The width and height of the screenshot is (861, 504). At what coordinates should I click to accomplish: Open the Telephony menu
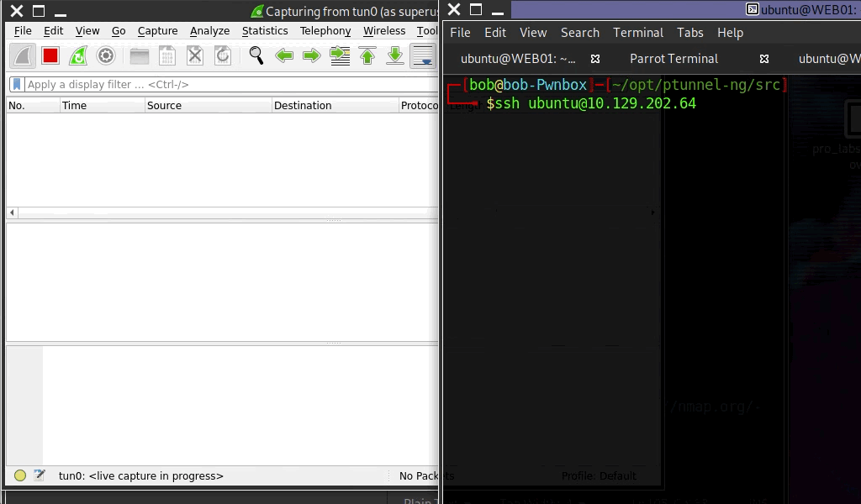pos(325,31)
